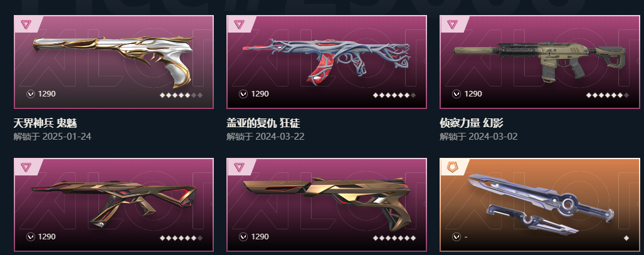This screenshot has width=644, height=255.
Task: Click the VP currency icon on 盖亚的复仇 狂徒
Action: coord(243,94)
